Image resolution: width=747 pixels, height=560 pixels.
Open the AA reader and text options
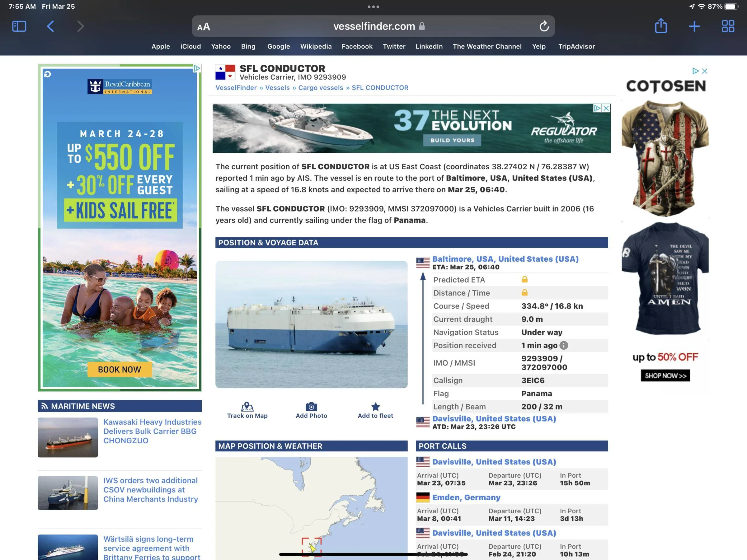[204, 27]
